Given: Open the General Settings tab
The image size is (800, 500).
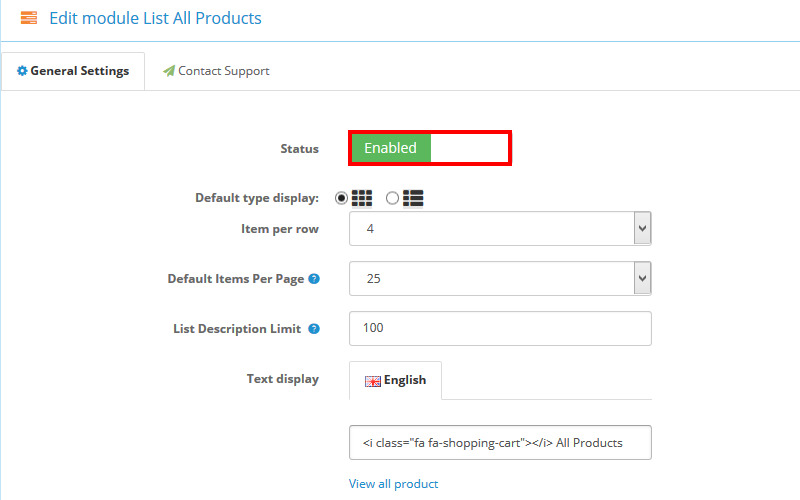Looking at the screenshot, I should pyautogui.click(x=73, y=71).
